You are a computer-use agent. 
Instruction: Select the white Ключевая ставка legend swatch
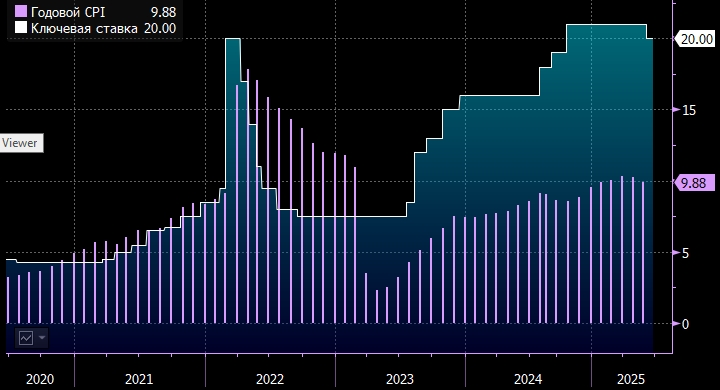[21, 28]
